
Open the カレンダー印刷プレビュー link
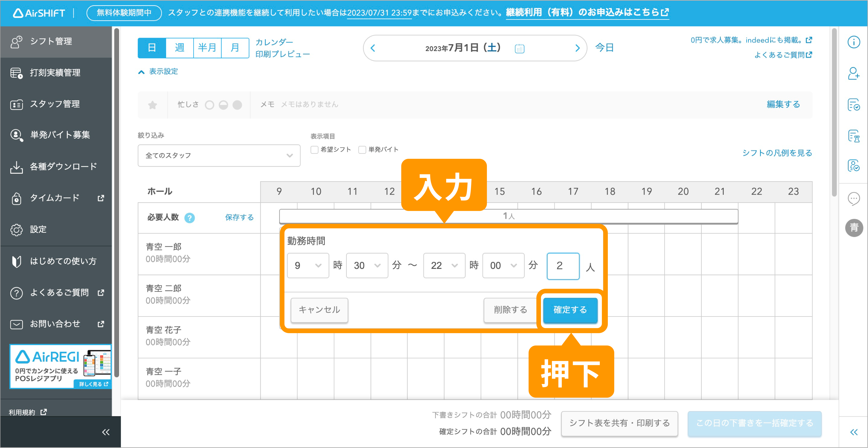(282, 48)
